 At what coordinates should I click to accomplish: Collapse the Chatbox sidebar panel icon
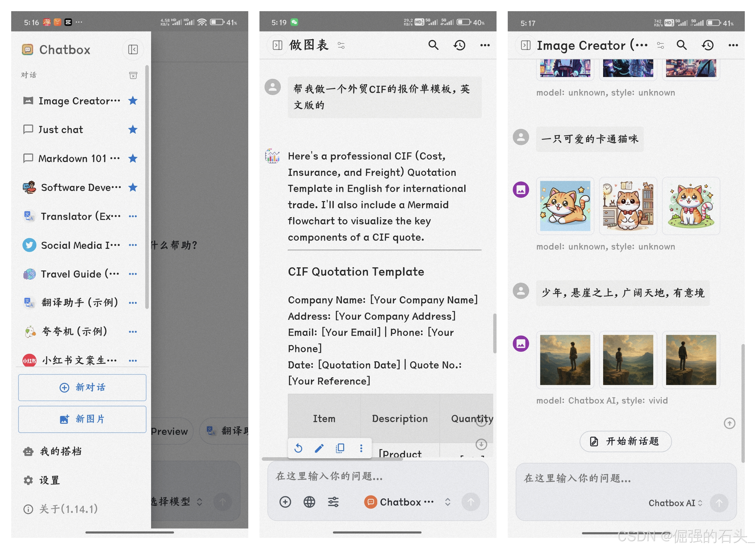133,50
